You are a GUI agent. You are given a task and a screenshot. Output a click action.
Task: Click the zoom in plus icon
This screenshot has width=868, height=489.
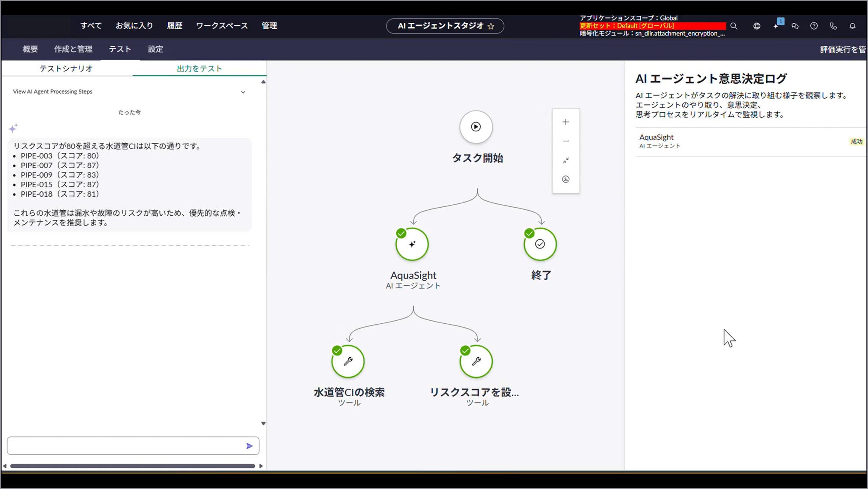coord(565,122)
